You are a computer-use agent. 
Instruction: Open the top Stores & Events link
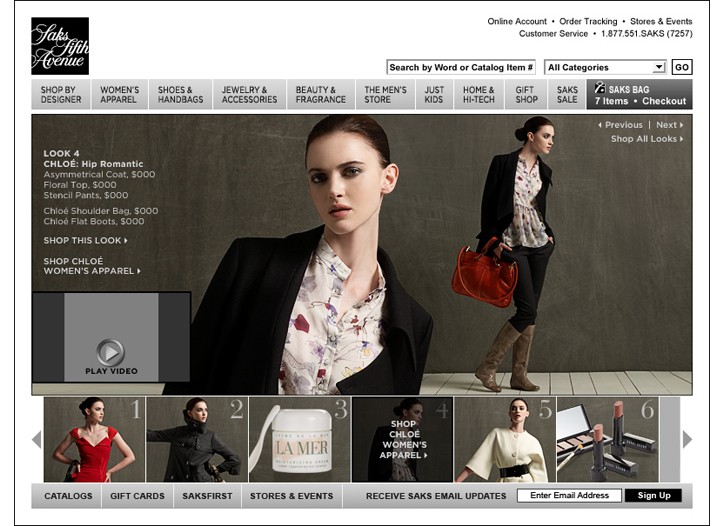(x=661, y=21)
